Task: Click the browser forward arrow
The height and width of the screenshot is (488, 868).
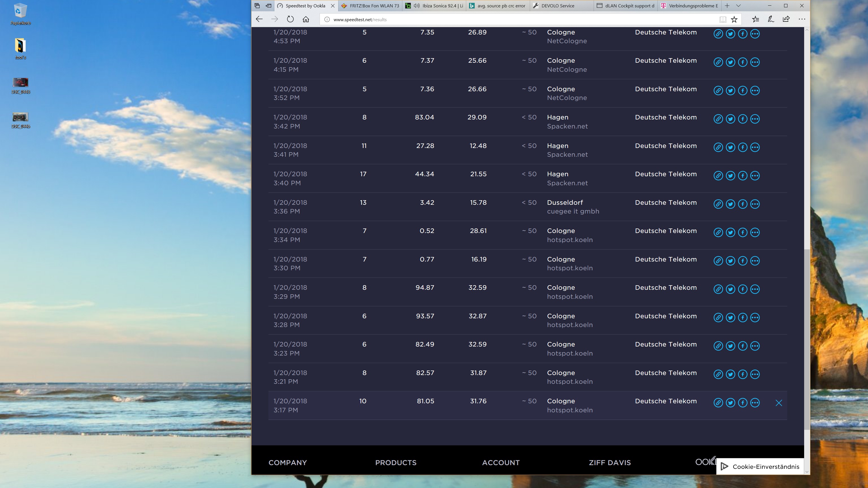Action: [x=275, y=19]
